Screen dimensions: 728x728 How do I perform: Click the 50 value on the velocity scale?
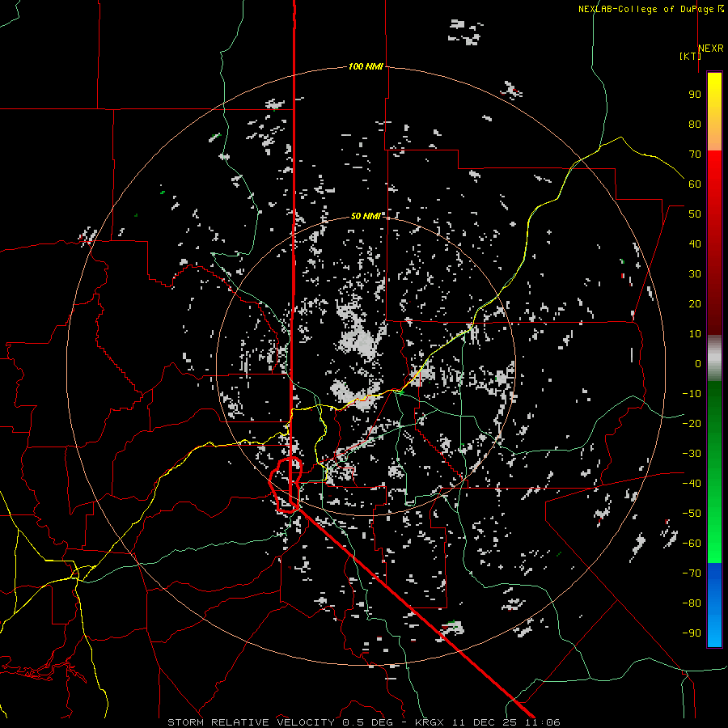coord(695,214)
